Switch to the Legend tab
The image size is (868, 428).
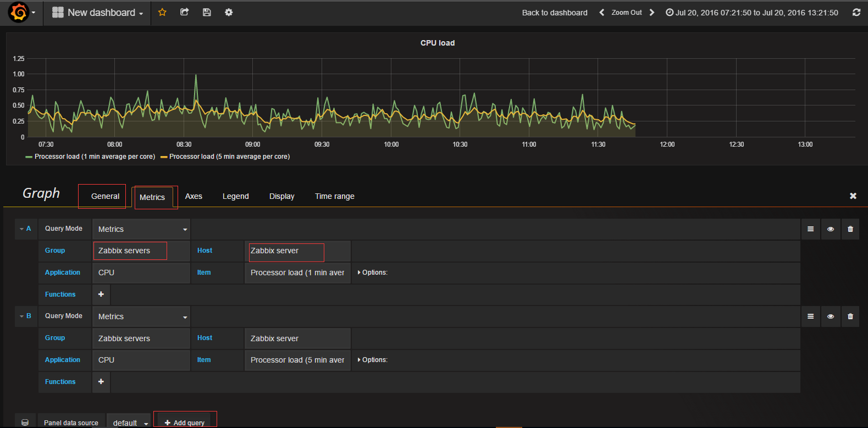click(x=236, y=196)
